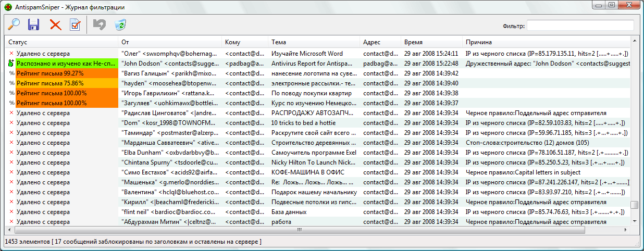This screenshot has height=251, width=644.
Task: Click red X icon in "flint neil" row
Action: (11, 211)
